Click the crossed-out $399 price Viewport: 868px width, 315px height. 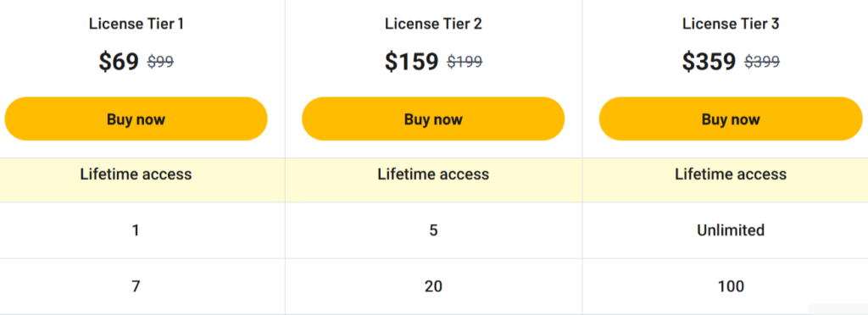(762, 62)
